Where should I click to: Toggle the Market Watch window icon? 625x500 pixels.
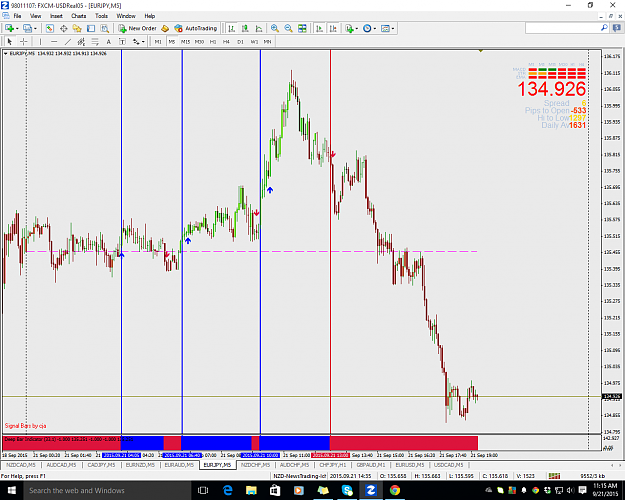[x=49, y=28]
